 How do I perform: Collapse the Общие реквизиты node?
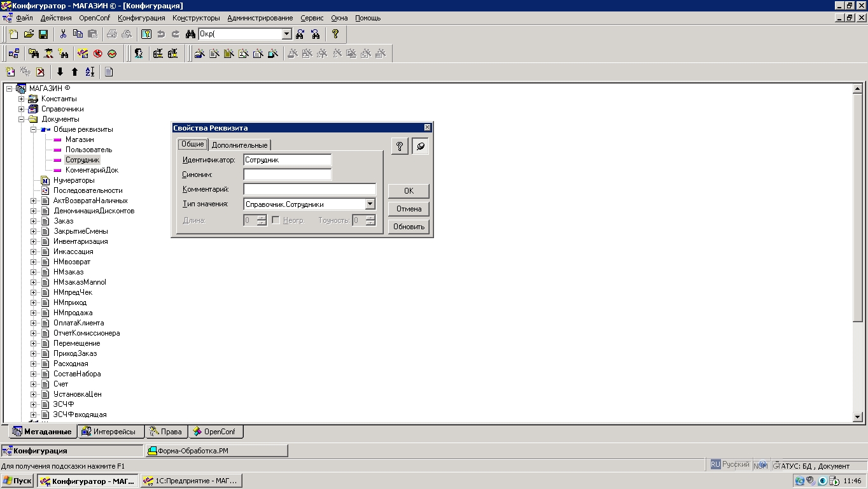coord(33,129)
